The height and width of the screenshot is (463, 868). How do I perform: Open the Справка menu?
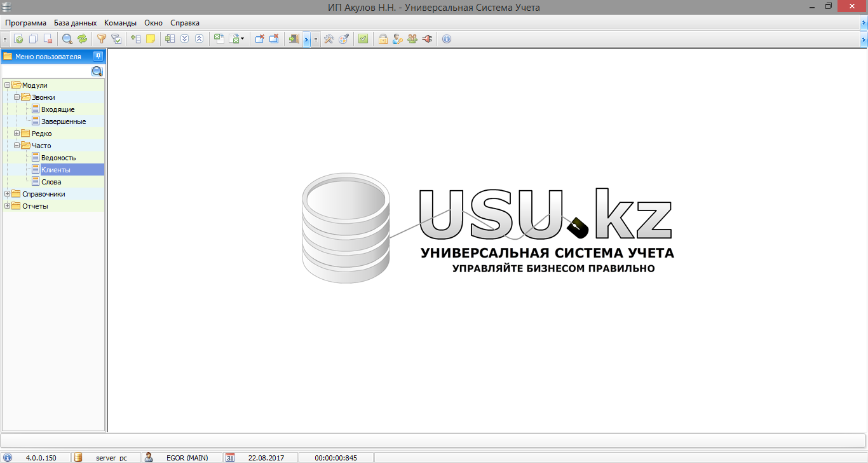pos(184,23)
